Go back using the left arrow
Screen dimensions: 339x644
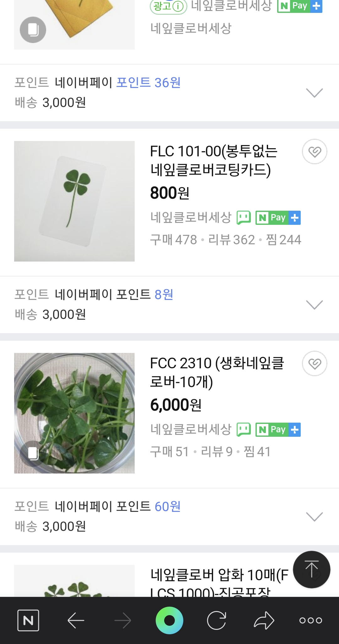click(x=76, y=620)
